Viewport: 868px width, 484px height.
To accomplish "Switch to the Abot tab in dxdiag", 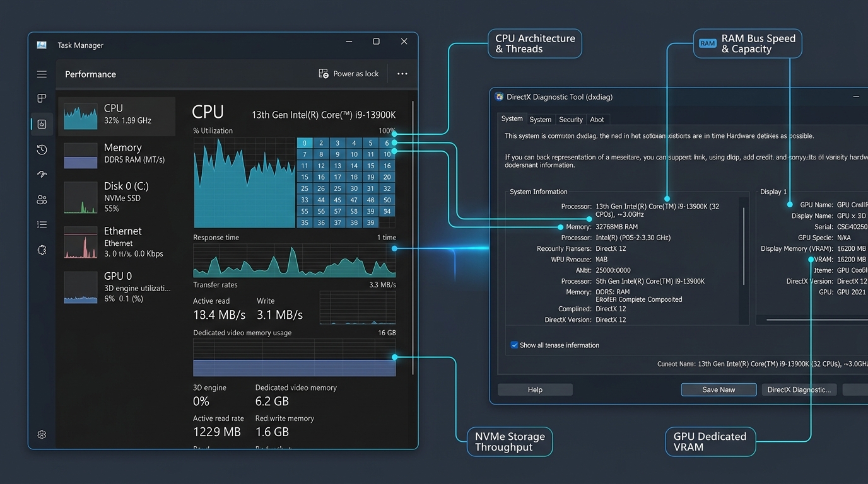I will pos(597,119).
